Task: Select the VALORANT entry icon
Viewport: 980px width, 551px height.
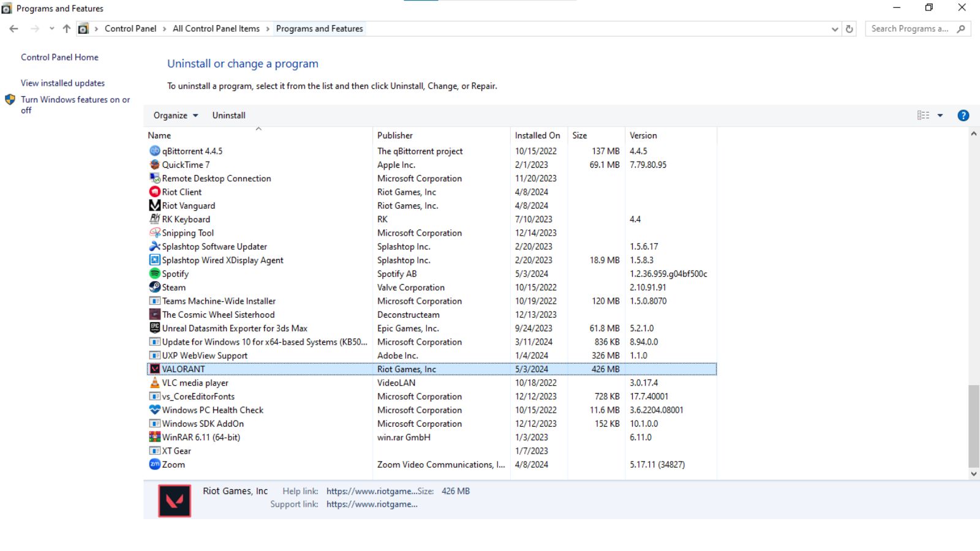Action: (154, 369)
